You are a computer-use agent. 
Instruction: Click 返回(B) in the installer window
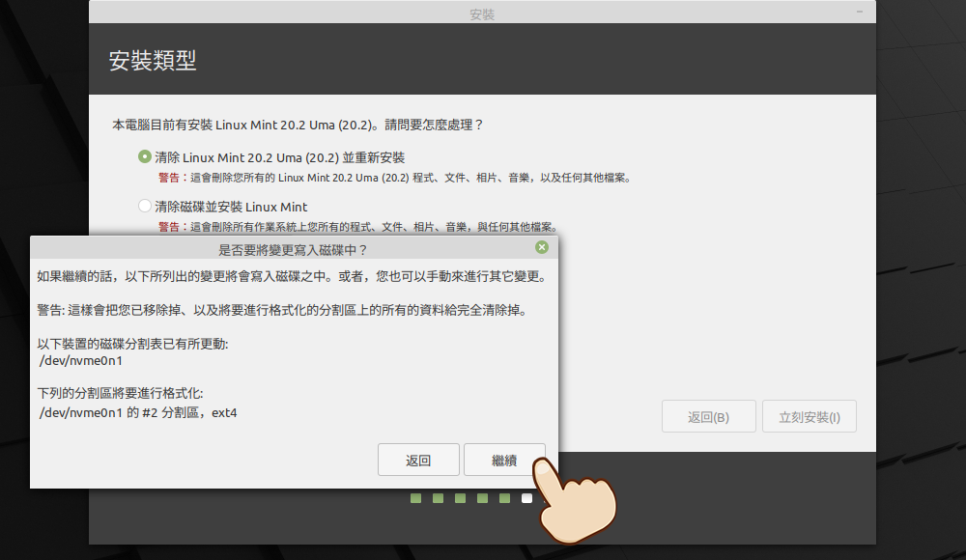click(708, 416)
